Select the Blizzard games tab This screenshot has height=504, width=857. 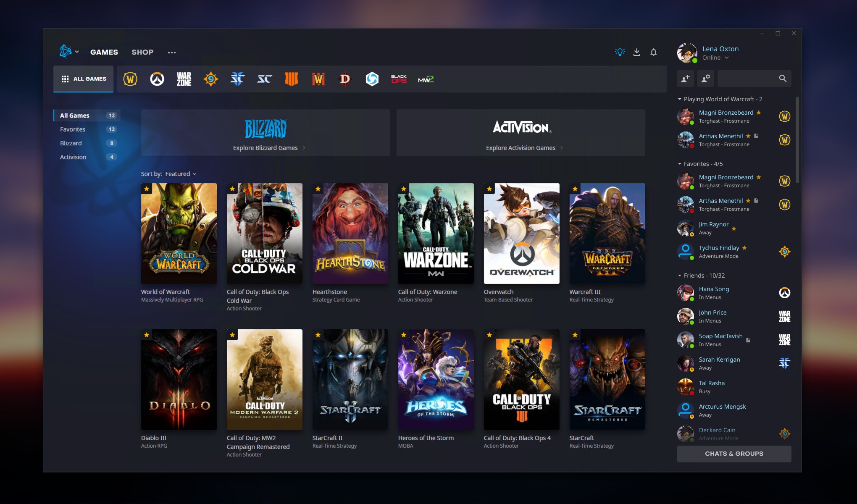pyautogui.click(x=70, y=143)
